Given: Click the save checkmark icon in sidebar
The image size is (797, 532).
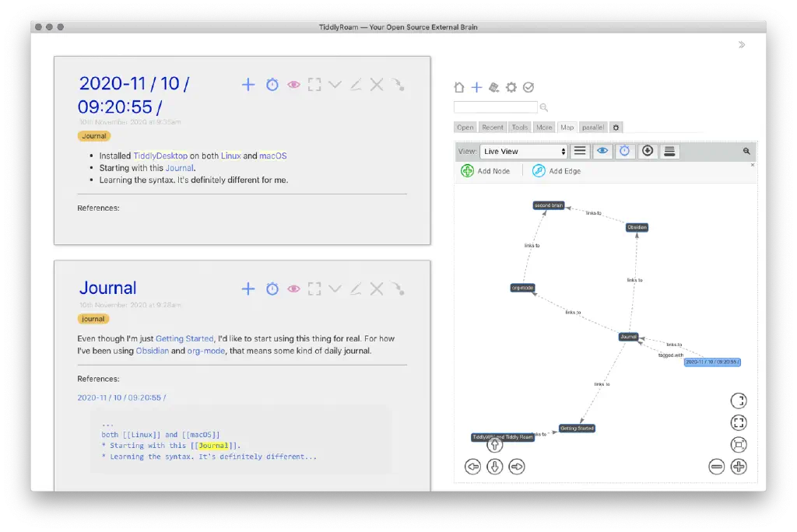Looking at the screenshot, I should tap(528, 87).
